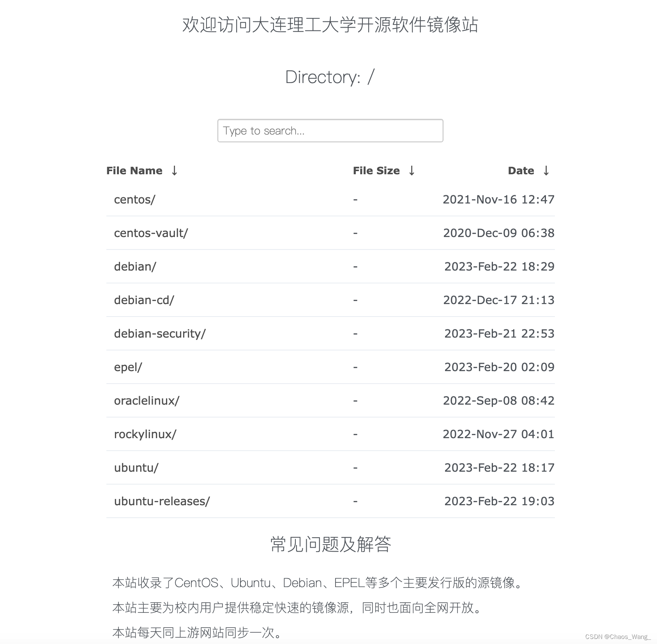Open the ubuntu/ directory
This screenshot has height=644, width=657.
pos(136,467)
